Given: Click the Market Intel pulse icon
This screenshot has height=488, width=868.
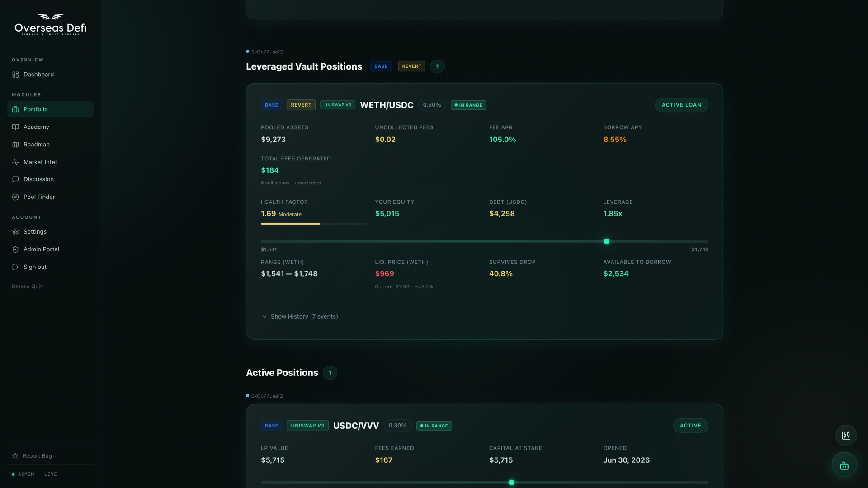Looking at the screenshot, I should [15, 162].
